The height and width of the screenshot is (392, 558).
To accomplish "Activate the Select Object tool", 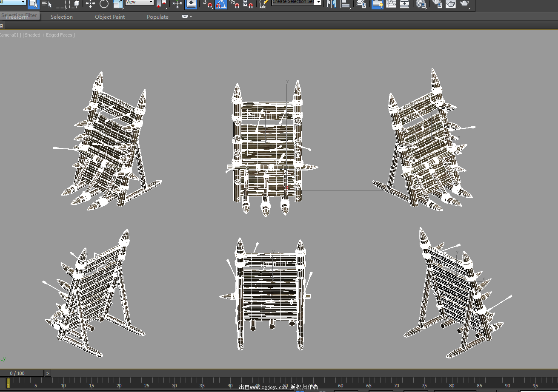I will (34, 4).
